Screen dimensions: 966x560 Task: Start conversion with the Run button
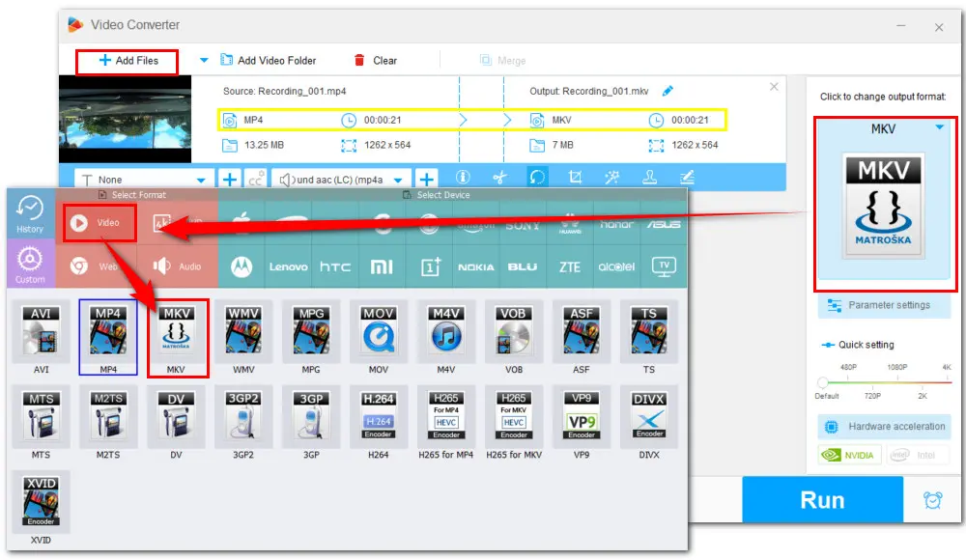tap(822, 499)
